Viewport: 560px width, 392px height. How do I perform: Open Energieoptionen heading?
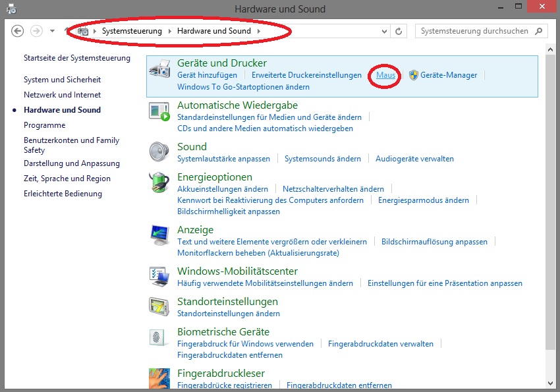[x=215, y=177]
